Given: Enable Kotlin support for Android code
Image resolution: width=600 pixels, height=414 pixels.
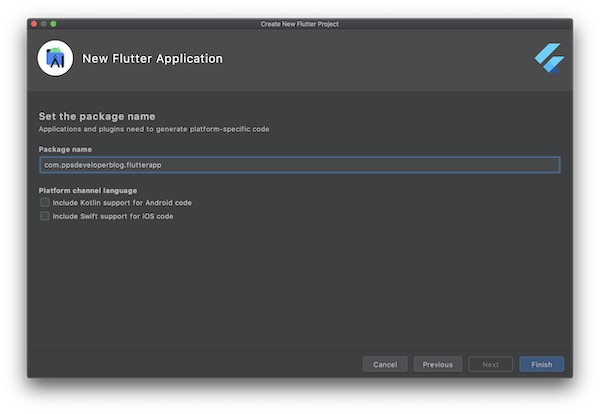Looking at the screenshot, I should pos(45,202).
